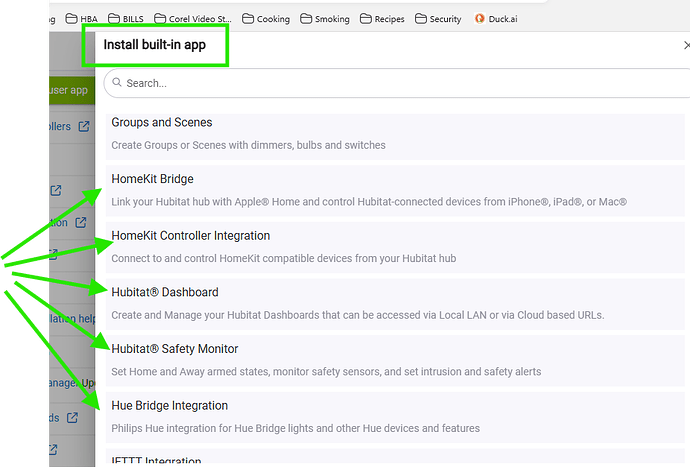Close the Install built-in app dialog
This screenshot has width=690, height=467.
click(685, 46)
